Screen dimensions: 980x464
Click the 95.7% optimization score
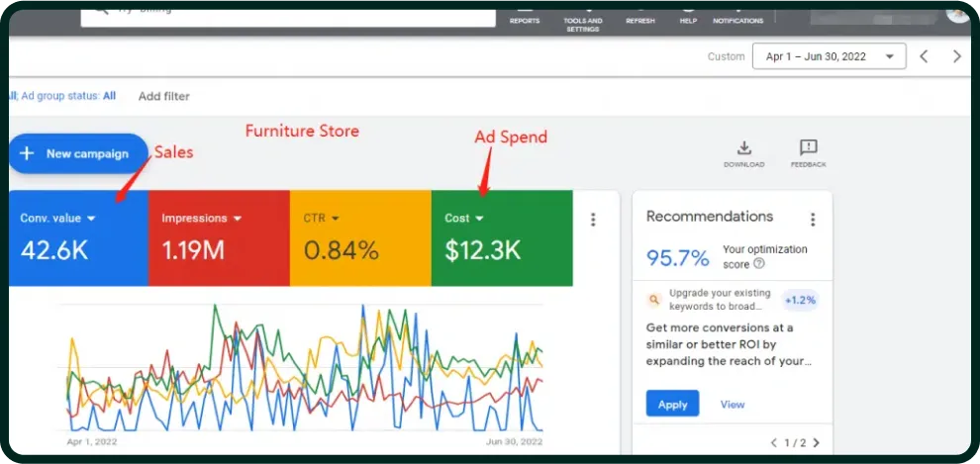tap(677, 257)
